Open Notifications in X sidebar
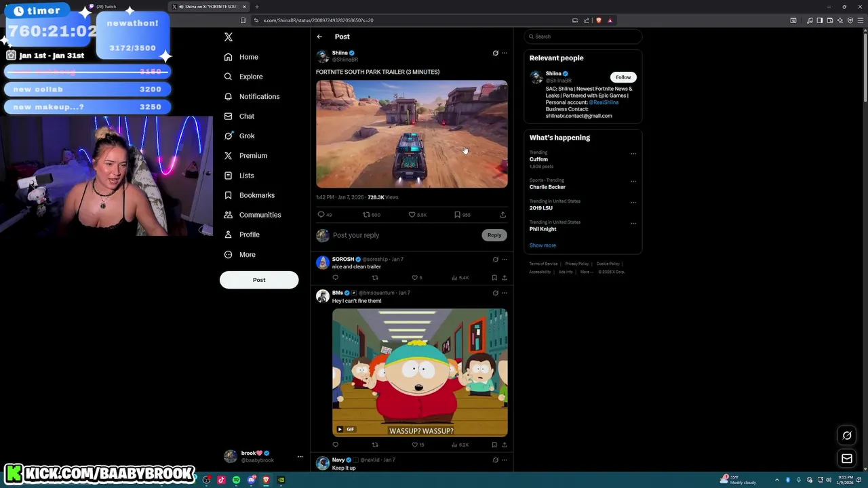 (252, 96)
